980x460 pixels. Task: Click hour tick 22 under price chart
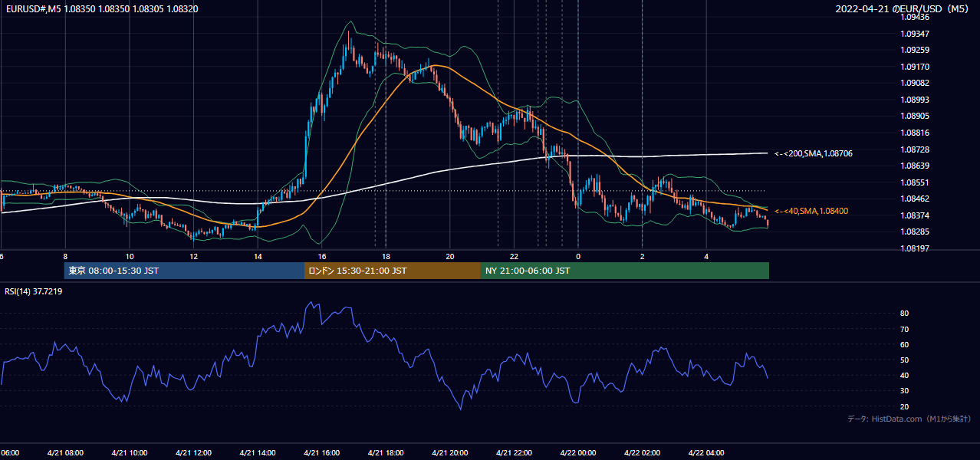514,256
